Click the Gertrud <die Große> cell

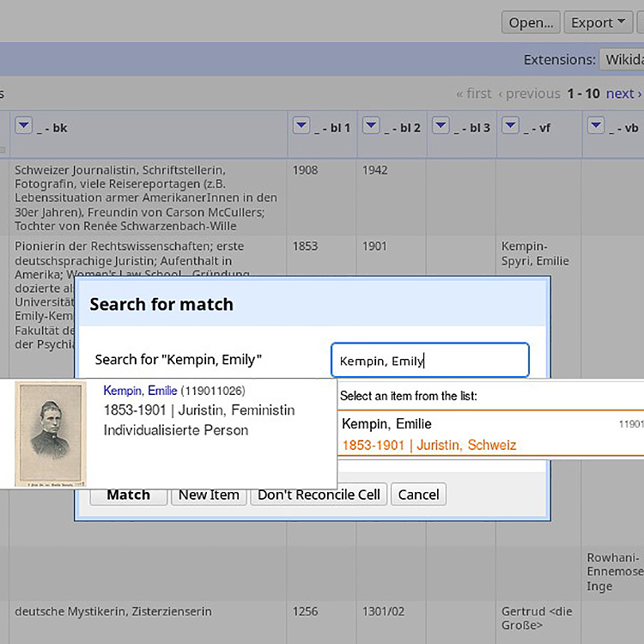click(537, 618)
